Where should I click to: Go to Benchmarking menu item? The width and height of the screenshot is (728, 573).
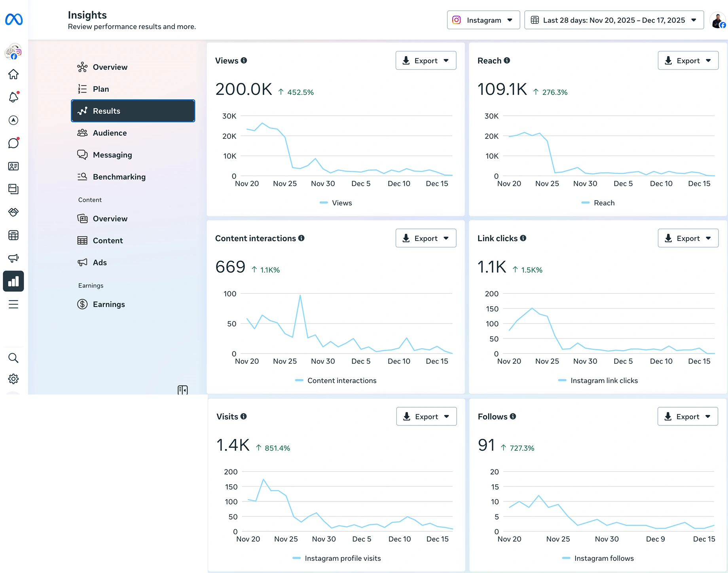click(x=119, y=177)
